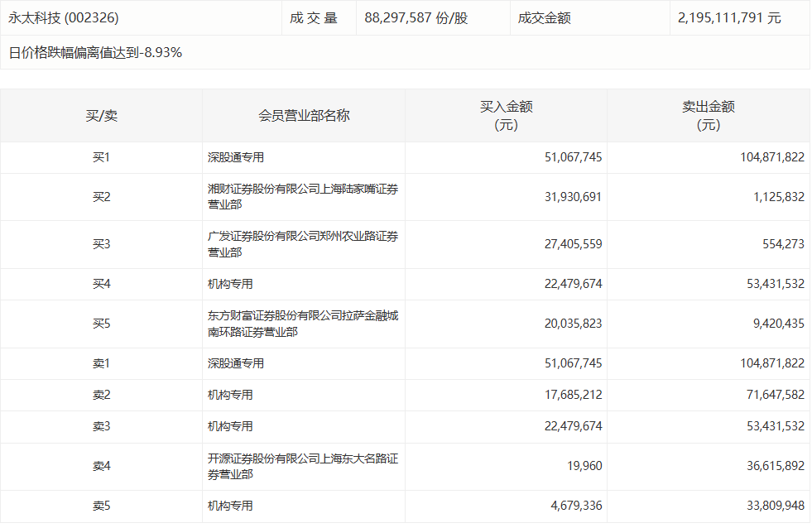Open 开源证券 上海东大名路证券营业部 entry
812x528 pixels.
tap(302, 466)
